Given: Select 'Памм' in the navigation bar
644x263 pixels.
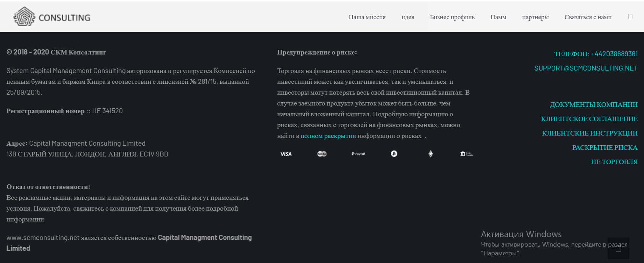Looking at the screenshot, I should point(498,17).
